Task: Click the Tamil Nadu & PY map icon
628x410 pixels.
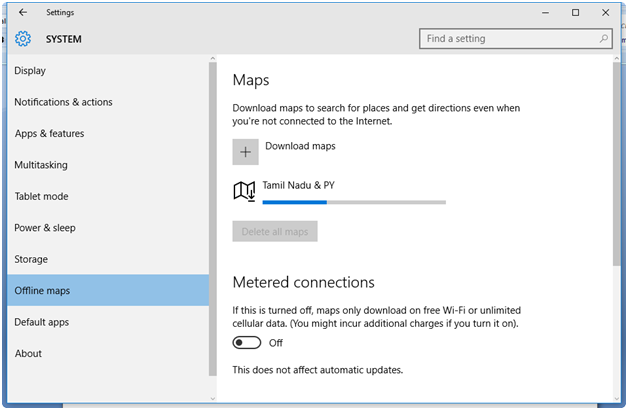Action: pos(244,191)
